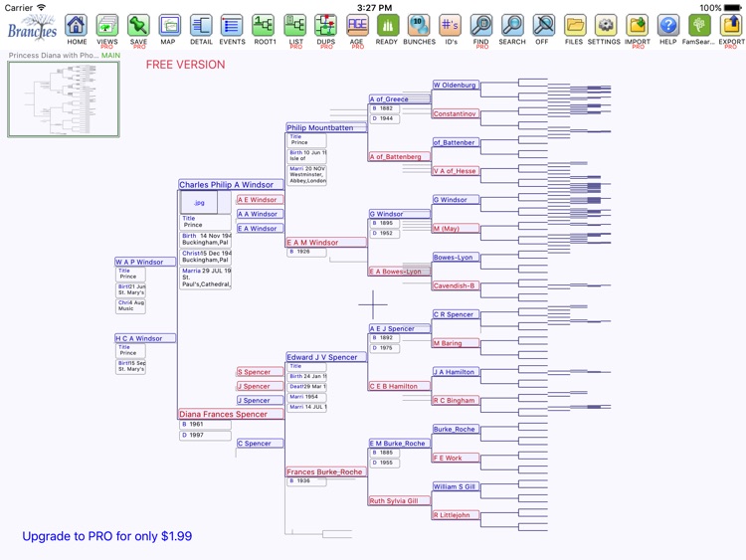
Task: Turn search OFF with crossed magnifier icon
Action: pos(543,26)
